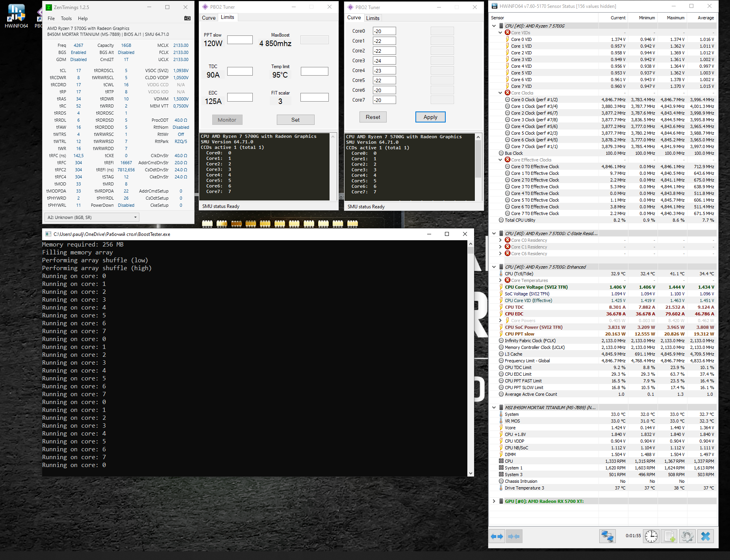Open the ZenTimings Help menu
730x560 pixels.
(83, 19)
